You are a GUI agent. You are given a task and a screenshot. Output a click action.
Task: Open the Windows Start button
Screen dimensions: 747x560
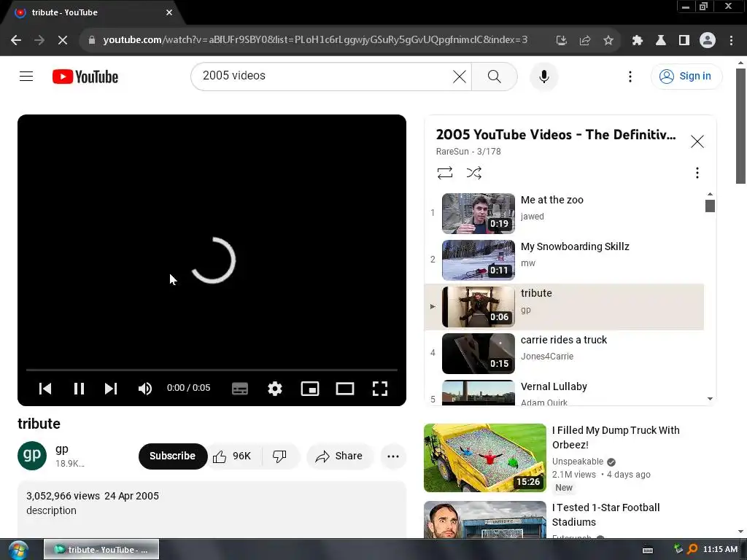click(x=18, y=550)
